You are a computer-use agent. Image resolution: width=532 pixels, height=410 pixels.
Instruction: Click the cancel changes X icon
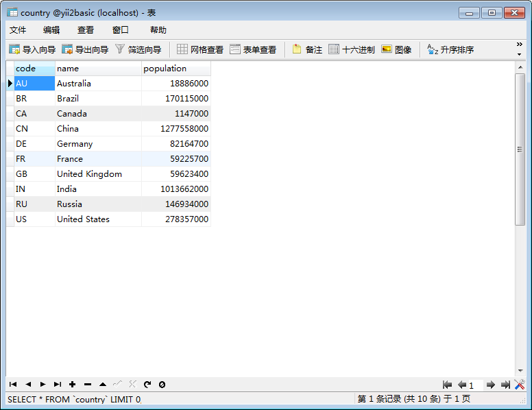click(x=132, y=384)
